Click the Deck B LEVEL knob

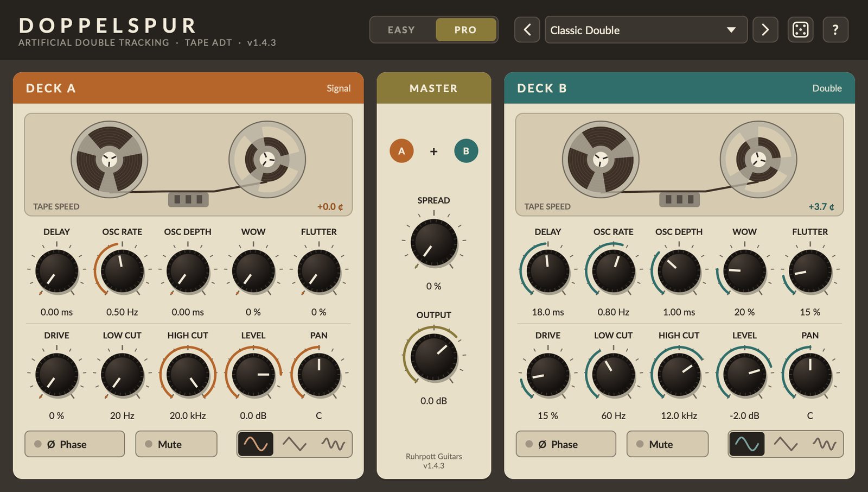744,374
